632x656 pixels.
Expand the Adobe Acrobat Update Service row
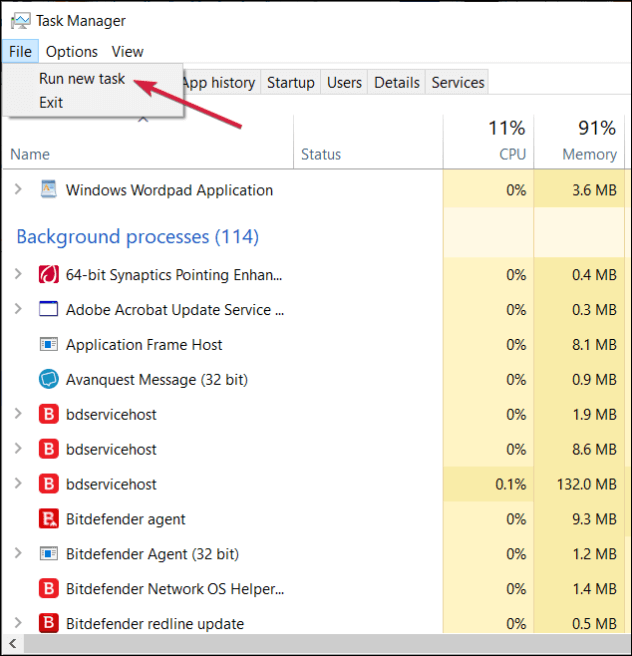pyautogui.click(x=18, y=310)
